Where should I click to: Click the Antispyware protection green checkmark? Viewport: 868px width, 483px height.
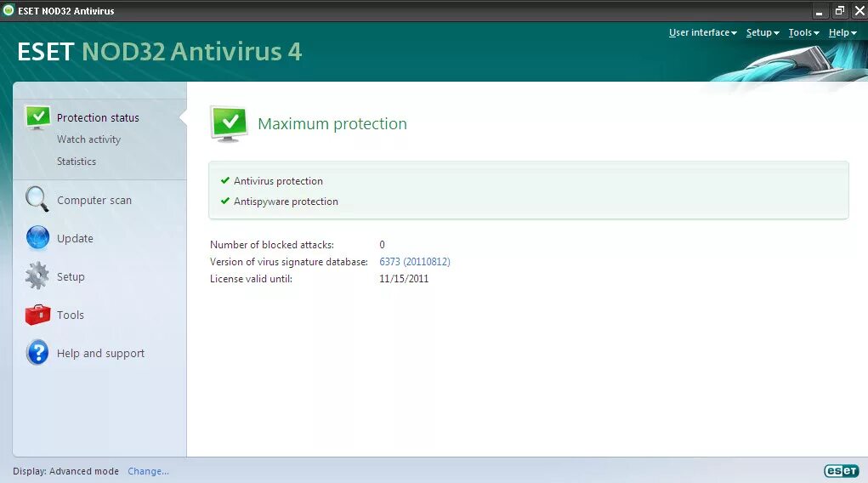(x=224, y=201)
